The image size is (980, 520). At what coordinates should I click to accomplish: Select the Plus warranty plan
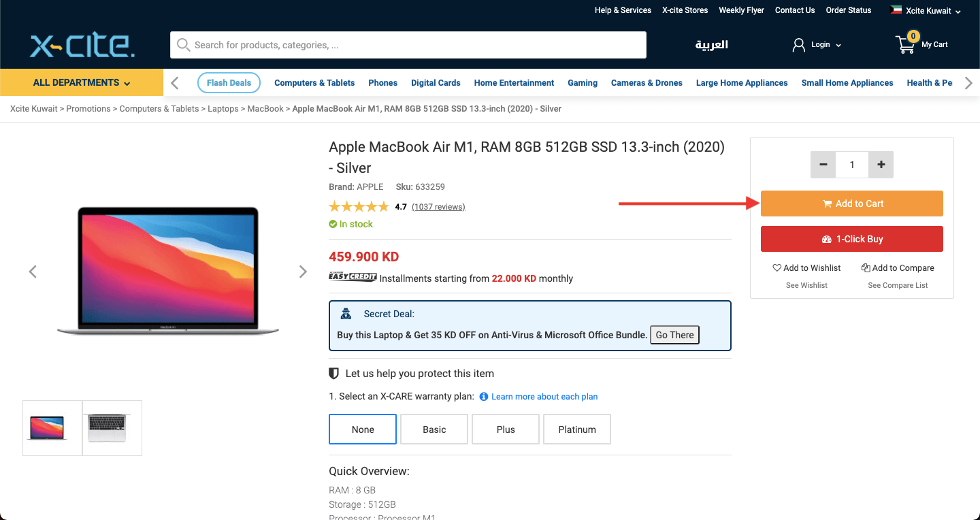pos(505,429)
